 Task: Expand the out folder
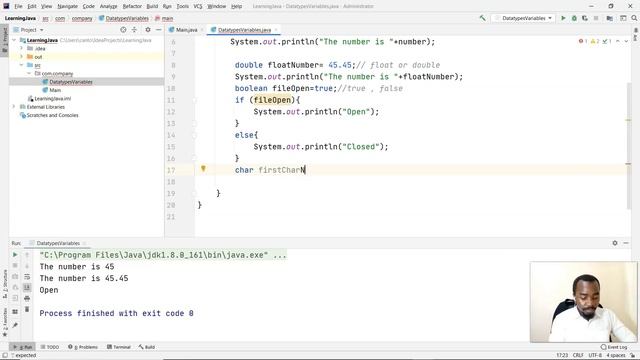tap(21, 57)
